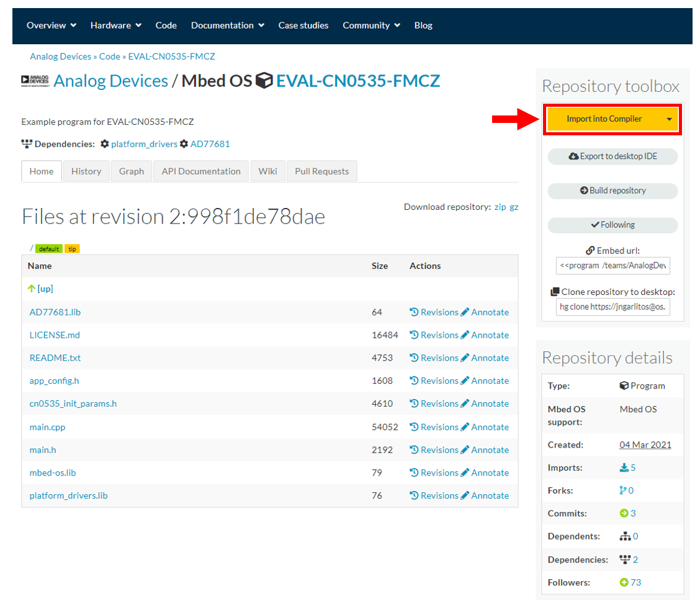This screenshot has height=609, width=700.
Task: Click Annotate pencil icon for LICENSE.md
Action: [x=465, y=335]
